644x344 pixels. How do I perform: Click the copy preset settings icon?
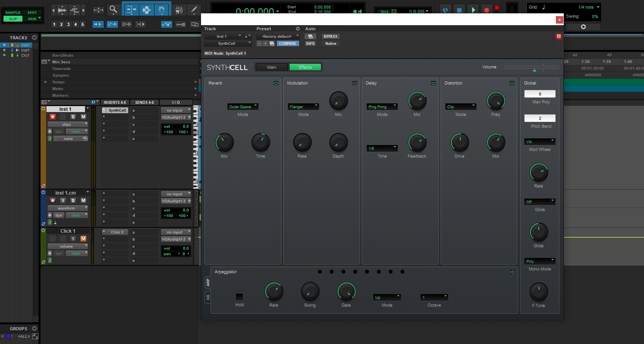coord(272,44)
